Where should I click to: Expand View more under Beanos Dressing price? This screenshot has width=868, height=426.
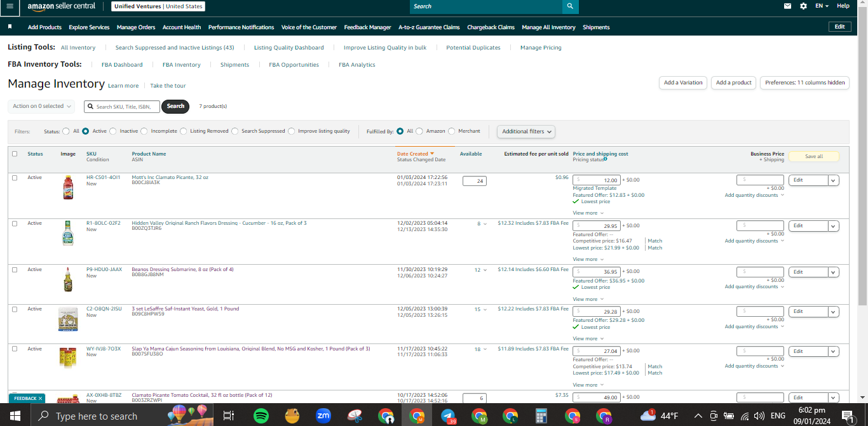coord(588,299)
